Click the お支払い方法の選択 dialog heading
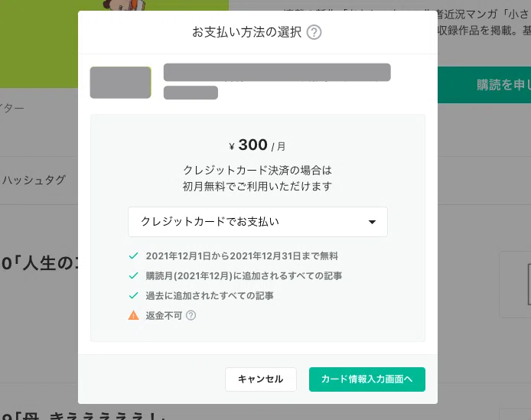 [247, 32]
